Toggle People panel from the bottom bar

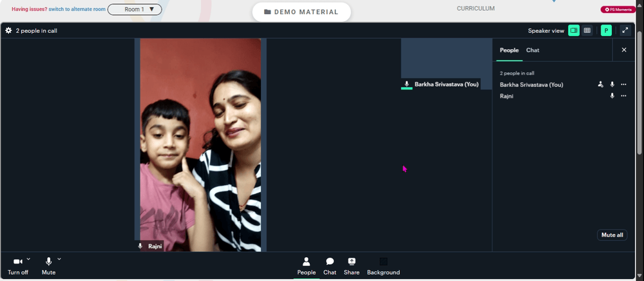307,266
